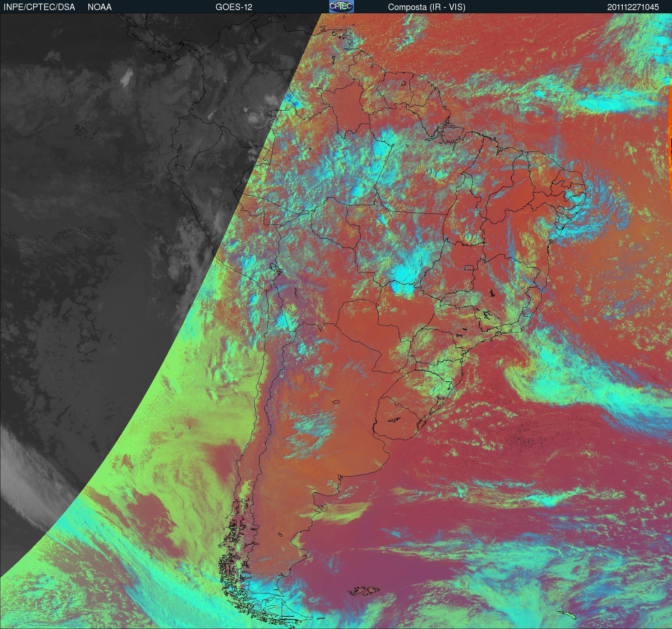This screenshot has width=672, height=629.
Task: Click the NOAA label in the header
Action: pyautogui.click(x=100, y=7)
